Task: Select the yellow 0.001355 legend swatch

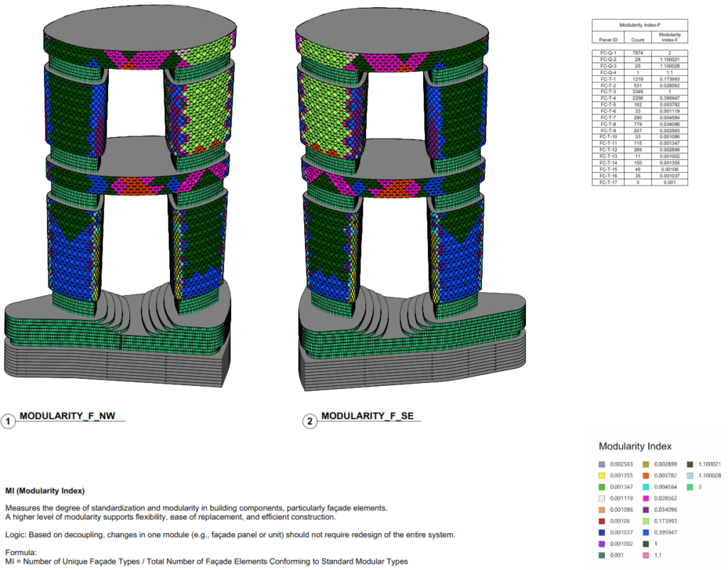Action: (601, 475)
